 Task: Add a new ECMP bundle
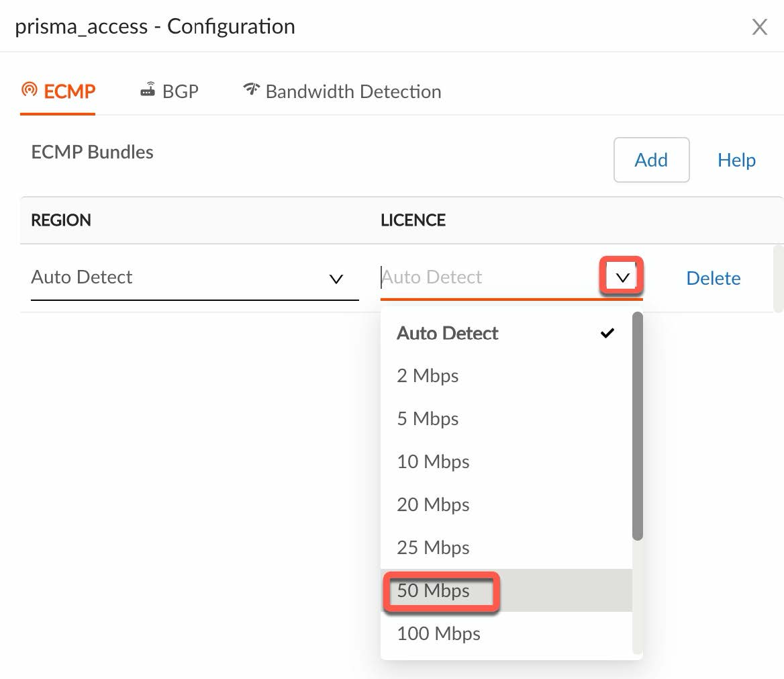651,160
